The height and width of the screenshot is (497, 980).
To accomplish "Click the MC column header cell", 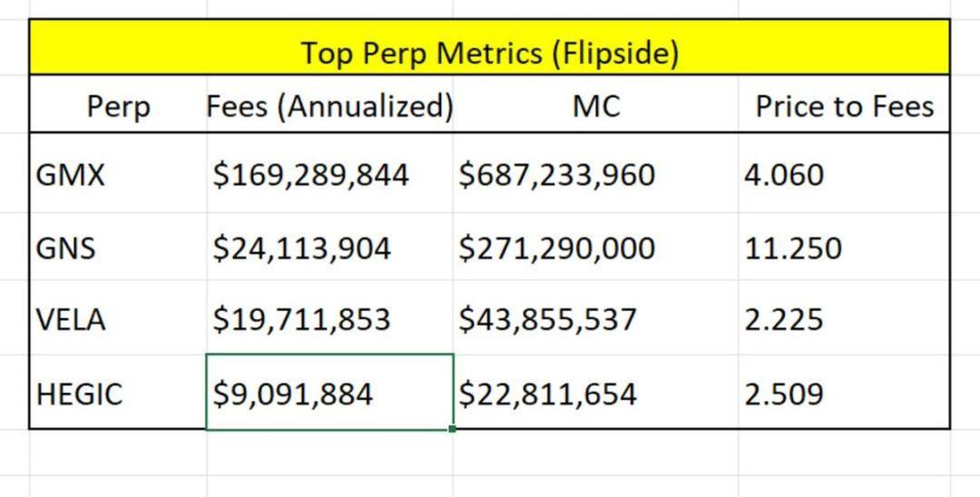I will [596, 107].
